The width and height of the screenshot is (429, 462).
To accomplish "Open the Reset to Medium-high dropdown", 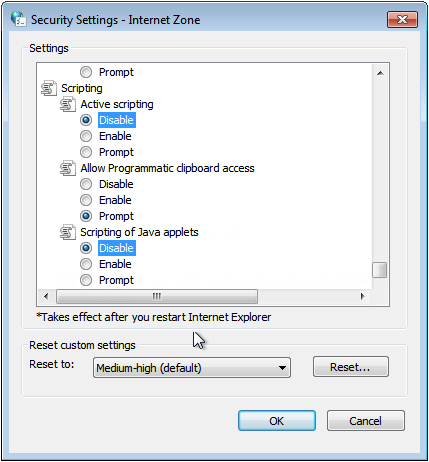I will tap(192, 368).
